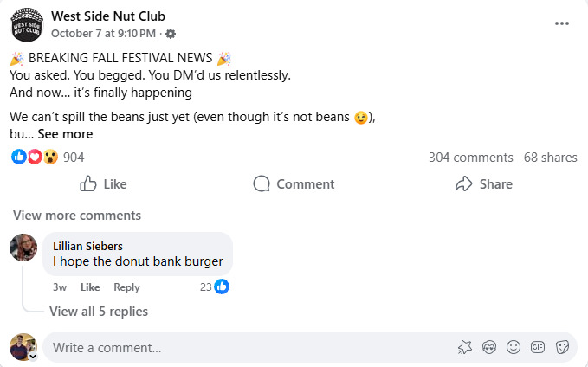Viewport: 588px width, 367px height.
Task: Reply to Lillian Siebers' comment
Action: pyautogui.click(x=126, y=287)
